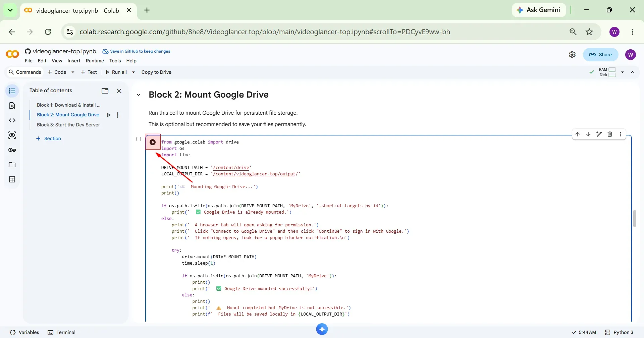Open Find and replace sidebar icon
Image resolution: width=644 pixels, height=338 pixels.
coord(12,106)
